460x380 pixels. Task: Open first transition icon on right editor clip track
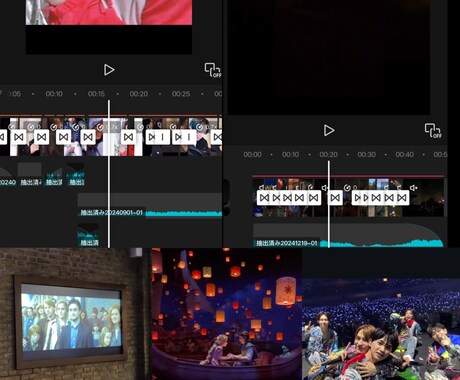(x=264, y=198)
